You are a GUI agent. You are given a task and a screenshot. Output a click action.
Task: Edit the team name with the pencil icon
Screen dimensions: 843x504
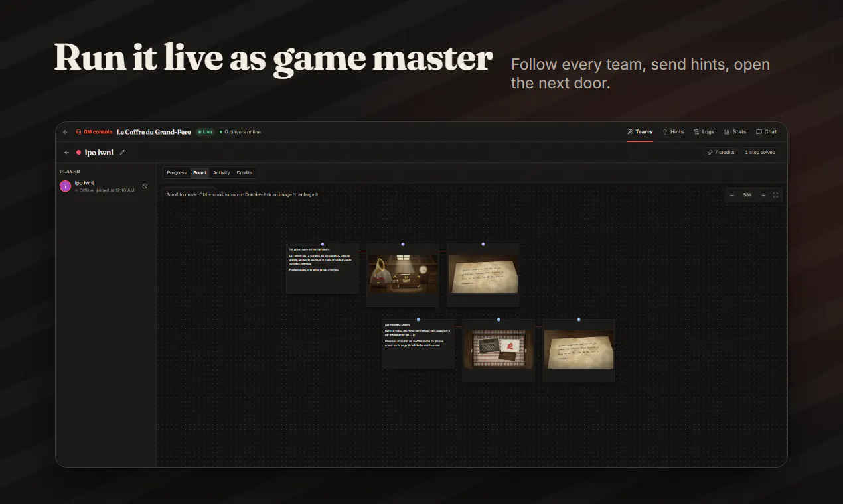pyautogui.click(x=122, y=153)
